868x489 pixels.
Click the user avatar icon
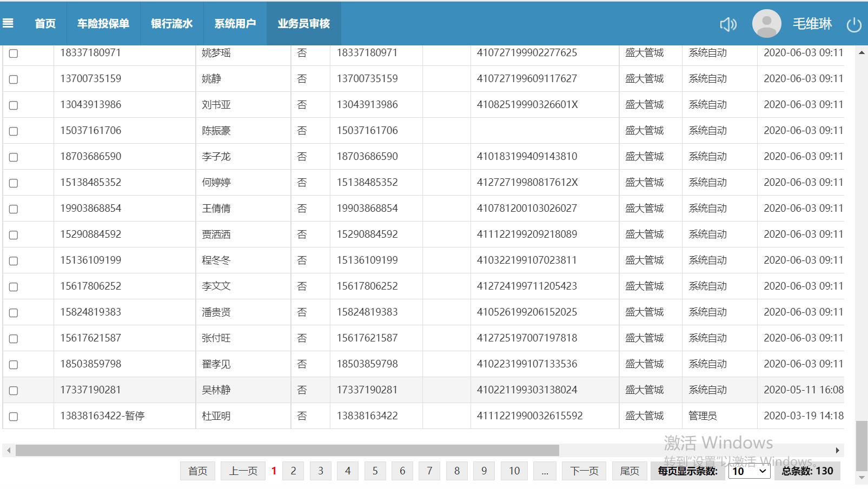[x=766, y=24]
